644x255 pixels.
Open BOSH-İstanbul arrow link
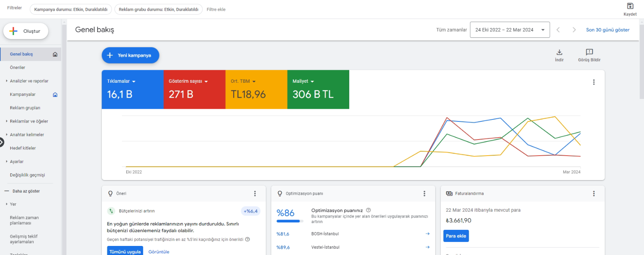(x=427, y=234)
